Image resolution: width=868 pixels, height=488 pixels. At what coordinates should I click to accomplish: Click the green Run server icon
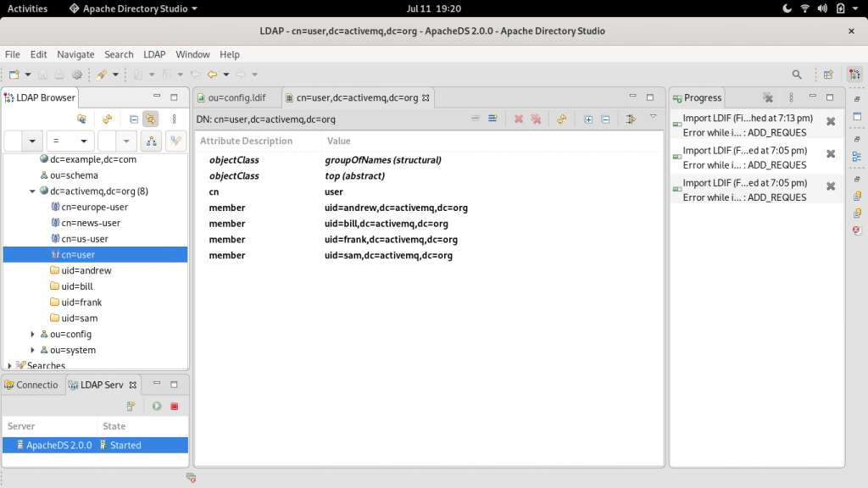pyautogui.click(x=157, y=407)
